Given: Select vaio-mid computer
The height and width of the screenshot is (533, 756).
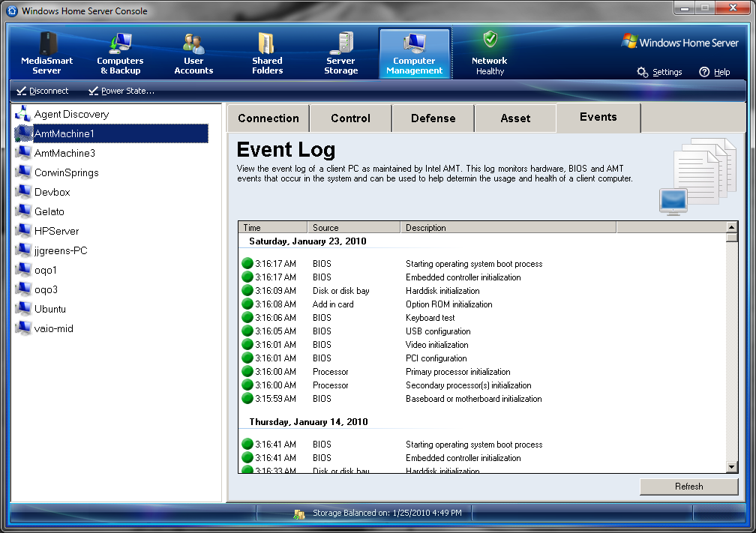Looking at the screenshot, I should tap(53, 328).
